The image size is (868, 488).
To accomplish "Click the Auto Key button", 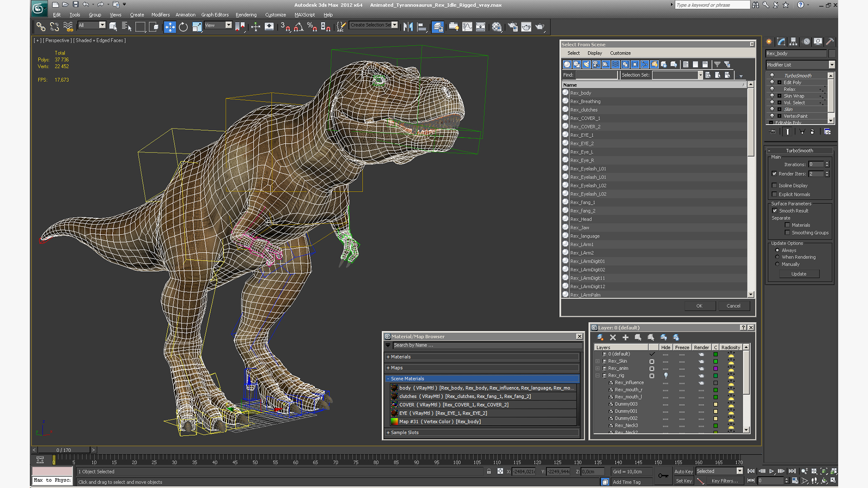I will click(x=684, y=471).
